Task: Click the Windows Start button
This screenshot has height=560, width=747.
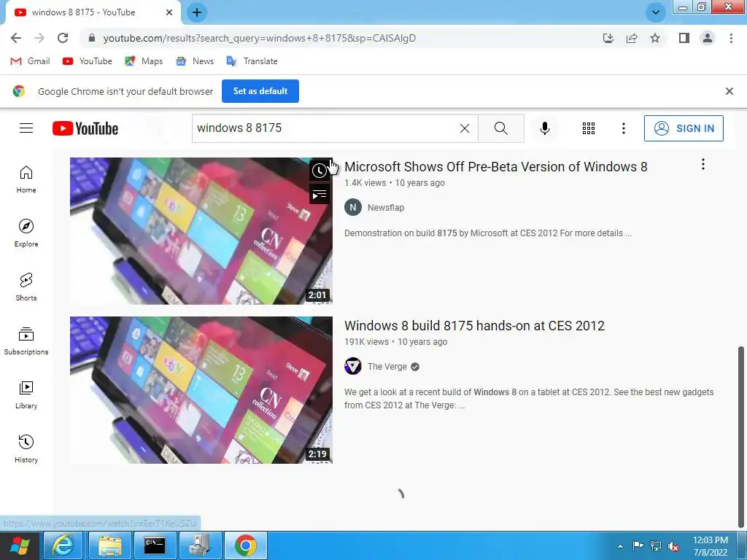Action: tap(20, 545)
